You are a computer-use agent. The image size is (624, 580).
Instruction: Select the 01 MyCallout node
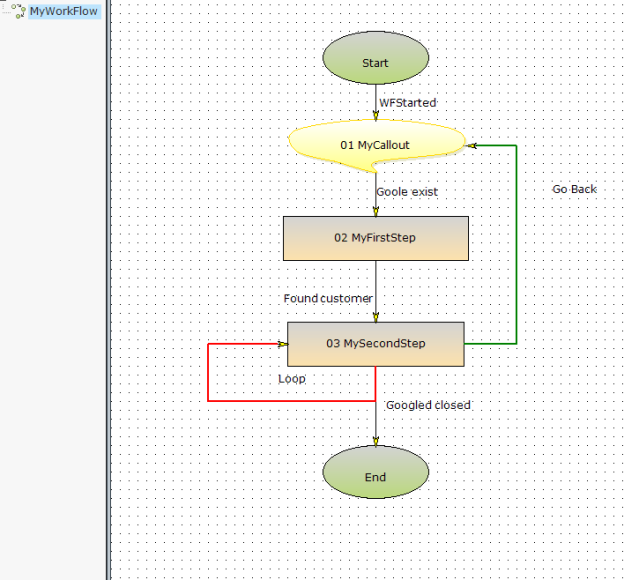375,145
